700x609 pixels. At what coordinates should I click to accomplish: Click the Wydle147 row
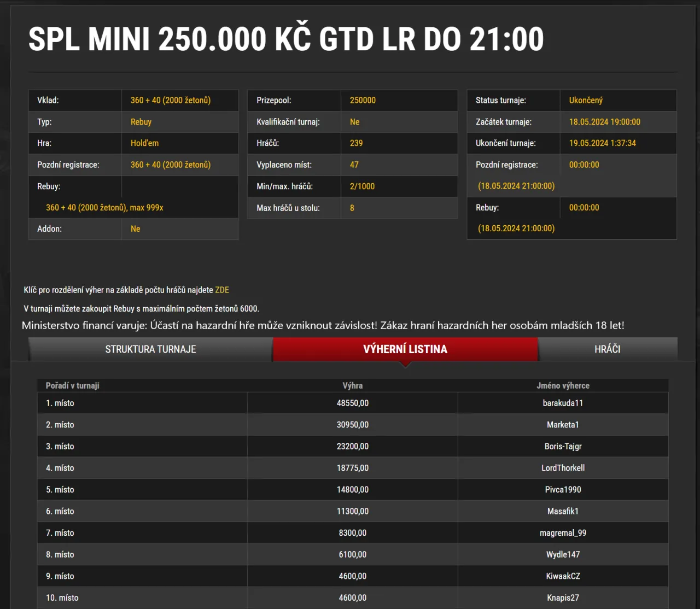coord(563,554)
